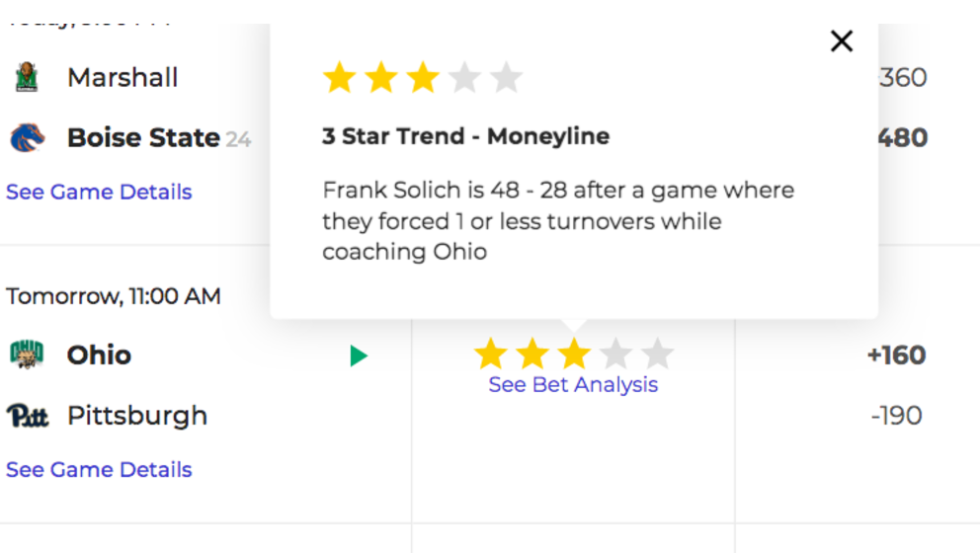Click the Frank Solich trend description text
The width and height of the screenshot is (980, 553).
click(x=558, y=220)
